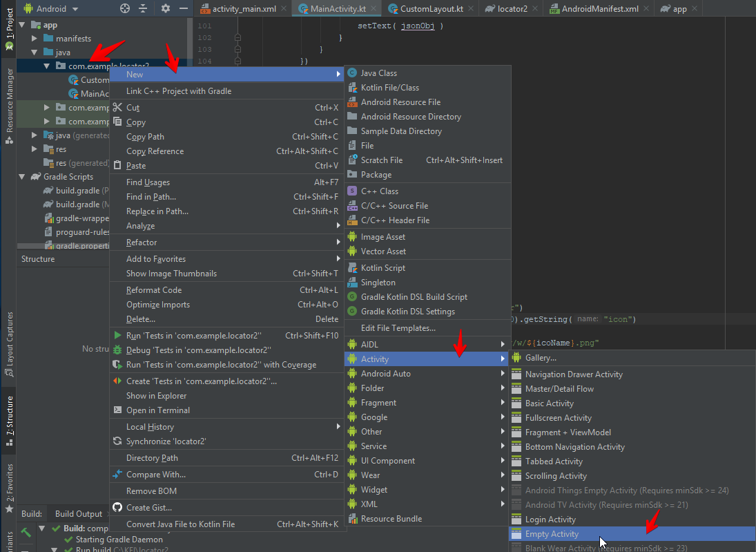
Task: Switch to the AndroidManifest.xml editor tab
Action: point(599,9)
